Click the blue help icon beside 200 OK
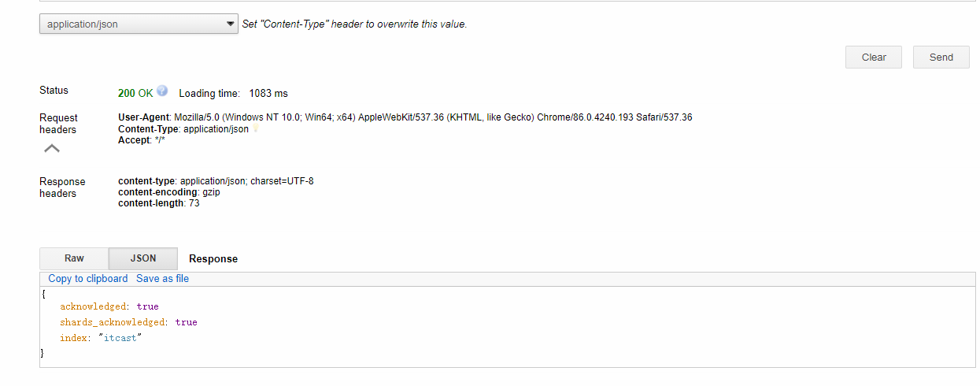 click(x=162, y=91)
